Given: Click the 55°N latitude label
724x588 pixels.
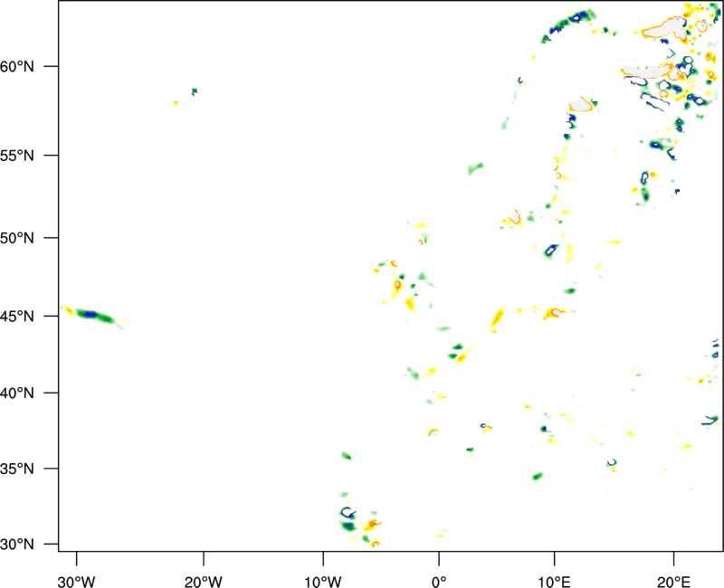Looking at the screenshot, I should click(17, 156).
